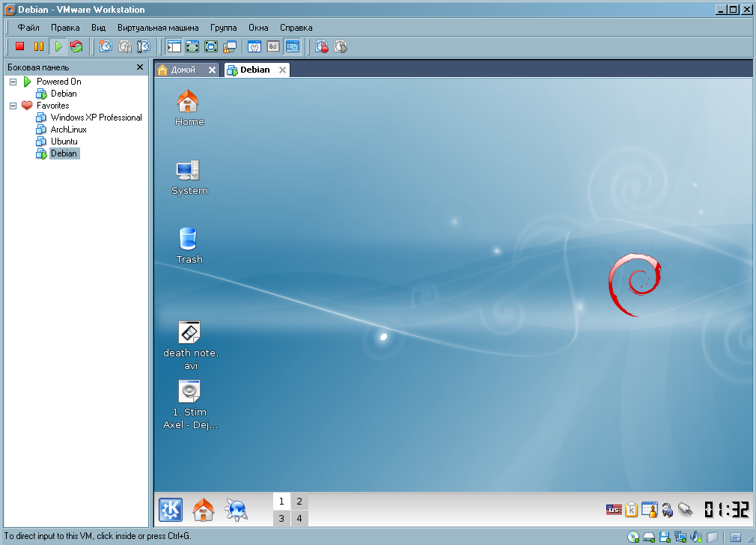Take a snapshot using the toolbar icon
Screen dimensions: 756x545
(106, 46)
